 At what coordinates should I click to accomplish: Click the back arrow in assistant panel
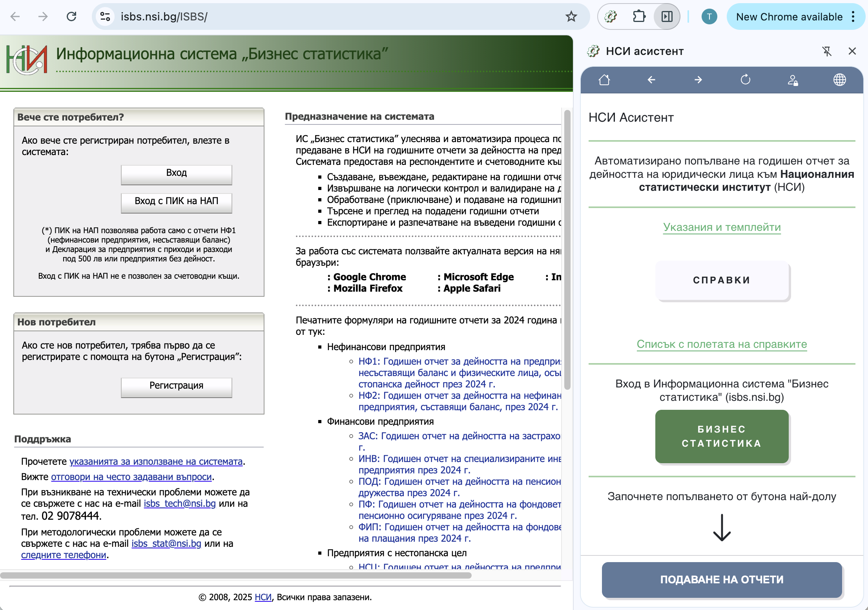[x=651, y=80]
